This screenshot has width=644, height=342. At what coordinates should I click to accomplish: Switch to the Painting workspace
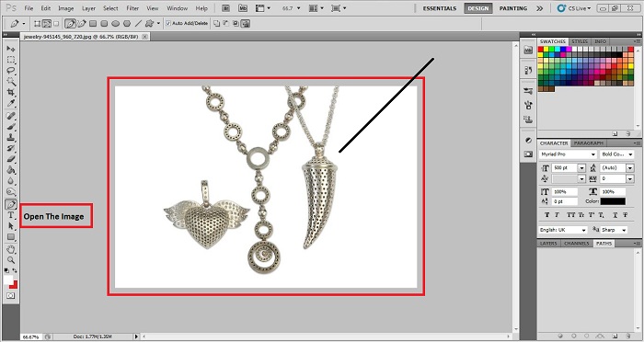click(x=513, y=8)
